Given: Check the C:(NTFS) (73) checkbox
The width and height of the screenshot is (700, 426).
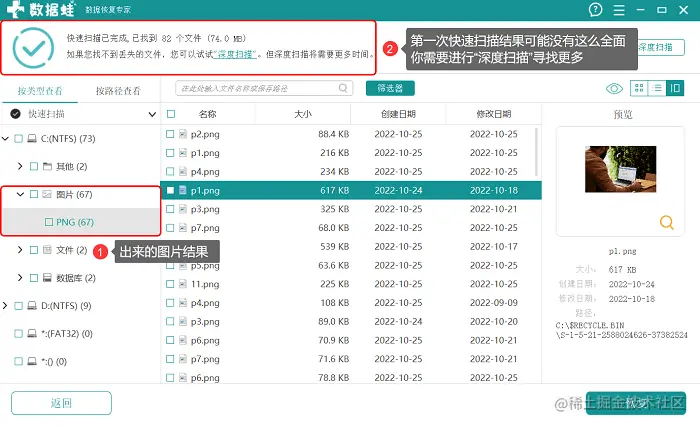Looking at the screenshot, I should pos(18,139).
